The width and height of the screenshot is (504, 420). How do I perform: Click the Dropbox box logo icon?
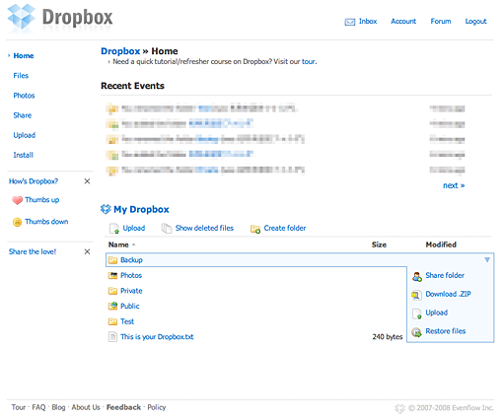coord(22,17)
